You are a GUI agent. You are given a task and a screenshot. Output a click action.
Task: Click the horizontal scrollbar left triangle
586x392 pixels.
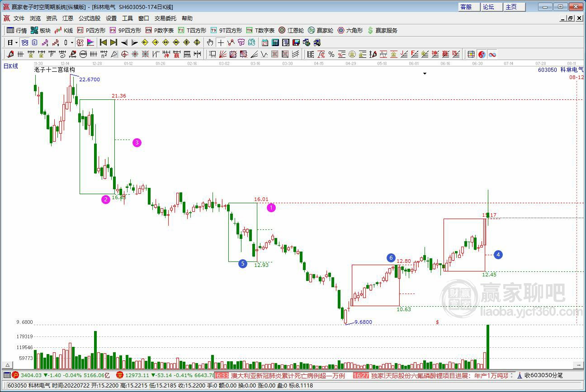tap(7, 365)
